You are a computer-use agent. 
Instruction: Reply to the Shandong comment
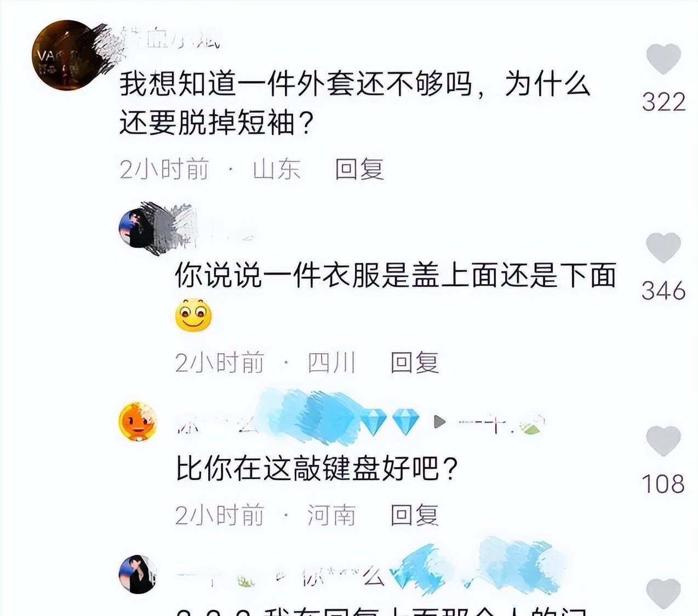pyautogui.click(x=359, y=168)
